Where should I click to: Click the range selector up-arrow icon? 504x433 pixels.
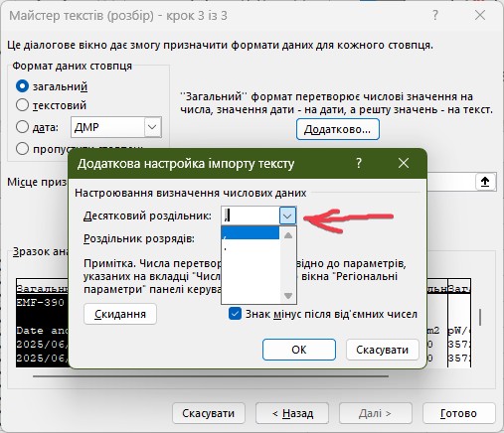(485, 182)
